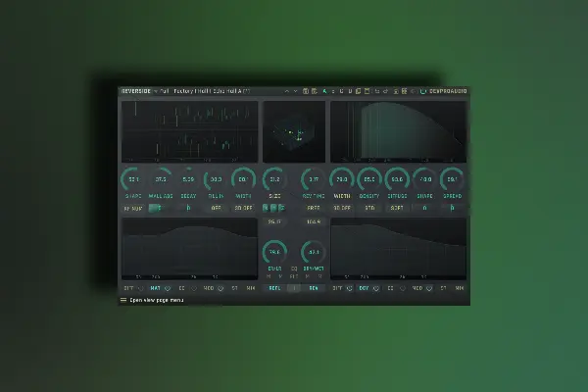
Task: Click the REVERSIDE plugin logo
Action: tap(136, 91)
